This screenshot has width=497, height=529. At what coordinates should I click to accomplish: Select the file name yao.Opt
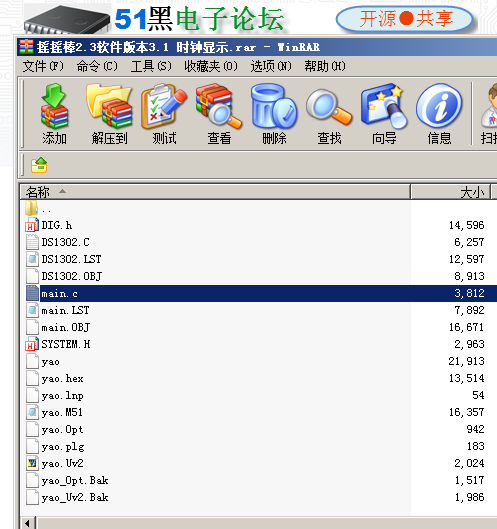tap(62, 430)
